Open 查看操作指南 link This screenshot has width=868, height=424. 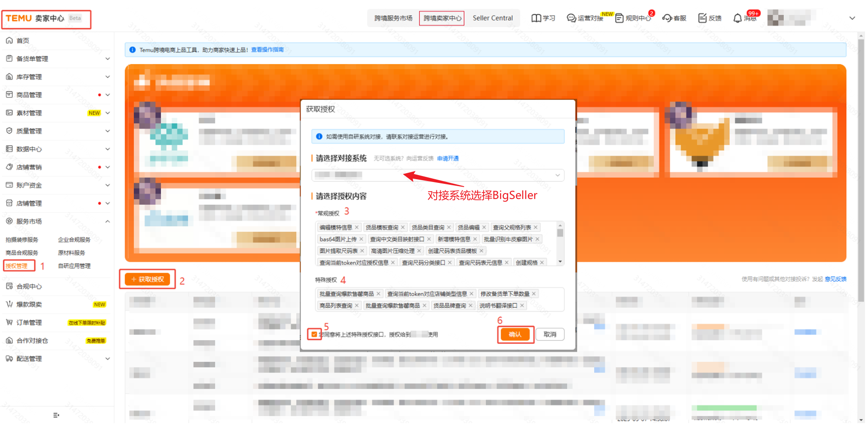click(267, 49)
